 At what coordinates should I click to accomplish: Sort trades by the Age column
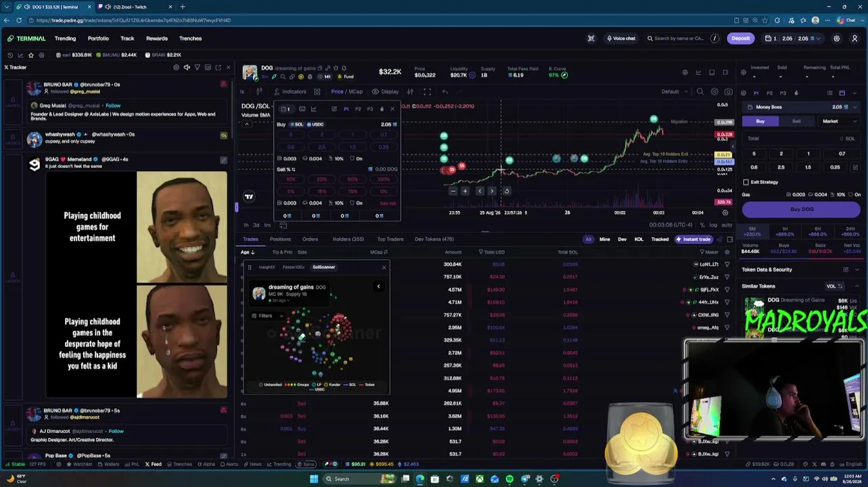tap(248, 252)
